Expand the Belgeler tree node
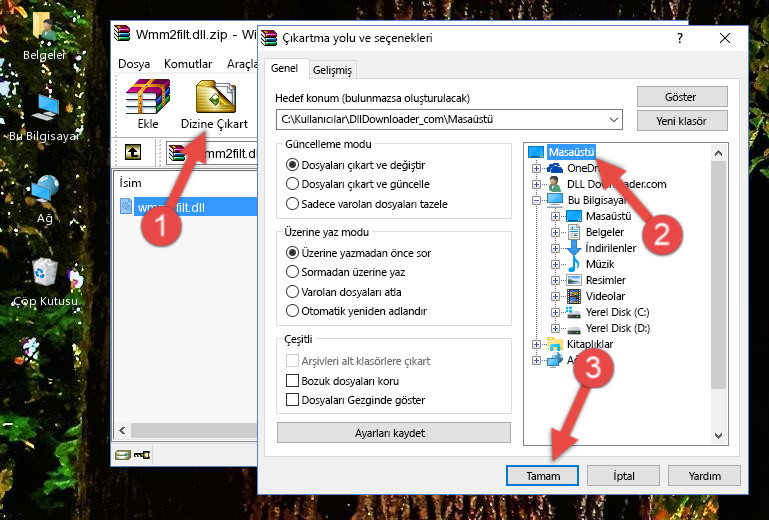 pyautogui.click(x=555, y=232)
